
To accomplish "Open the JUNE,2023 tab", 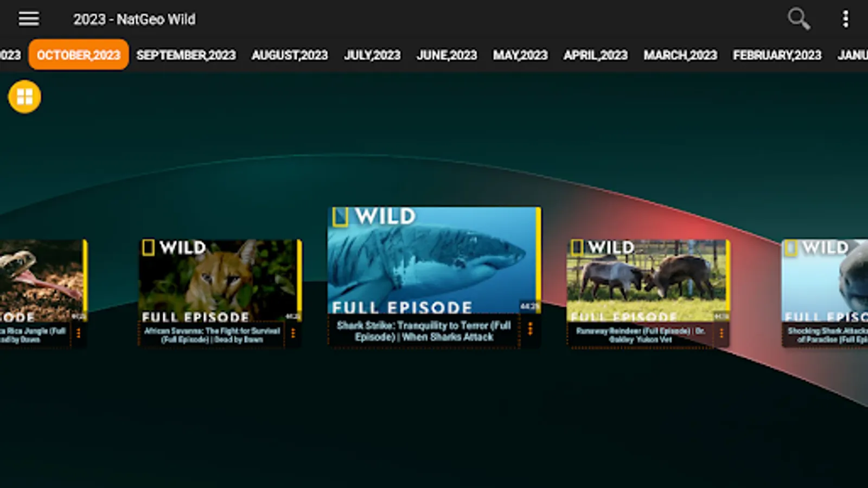I will (x=447, y=55).
